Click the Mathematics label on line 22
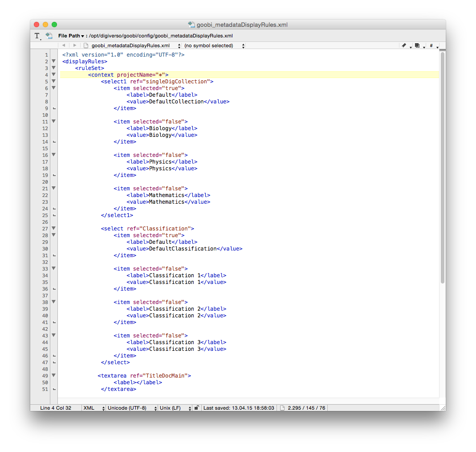 pos(167,195)
